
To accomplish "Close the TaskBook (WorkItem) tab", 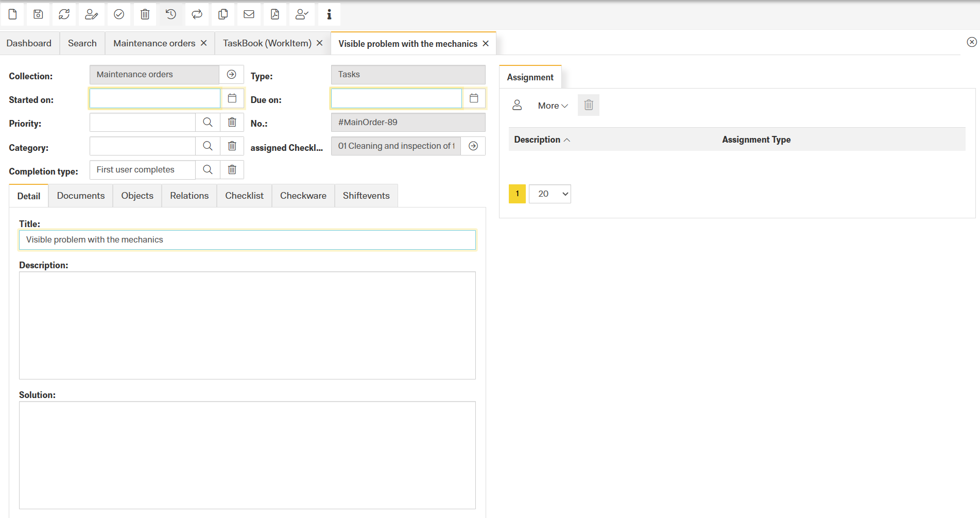I will (320, 43).
